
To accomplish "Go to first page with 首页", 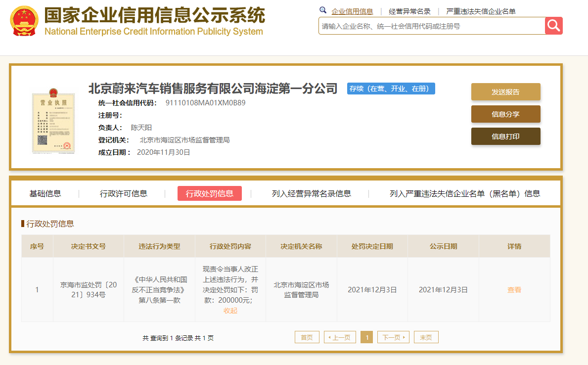I will 307,337.
